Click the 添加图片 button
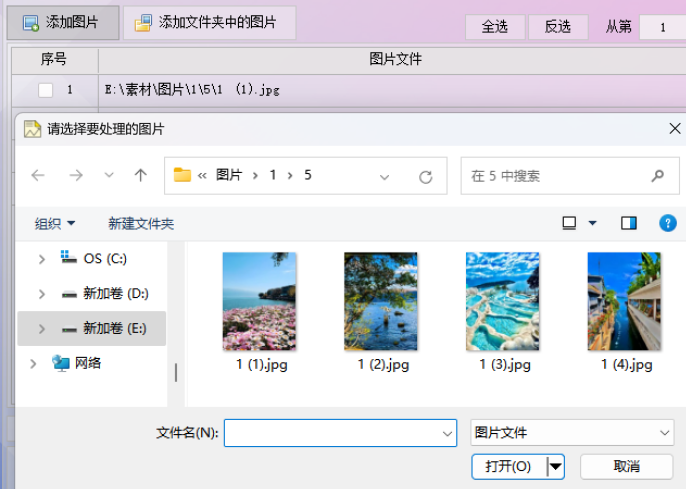 [63, 23]
